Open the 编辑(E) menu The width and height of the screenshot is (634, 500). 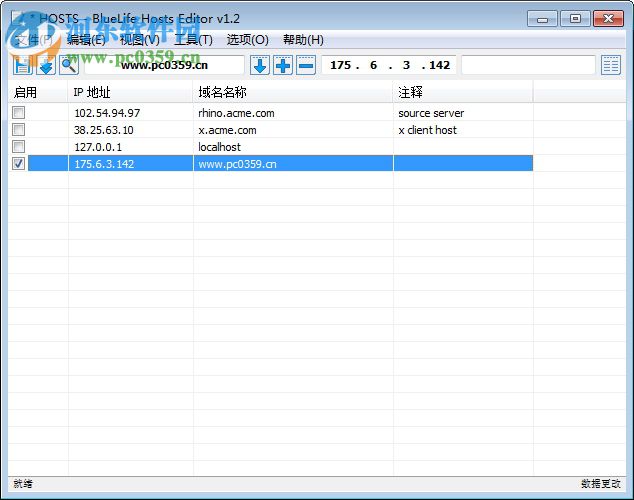click(x=86, y=40)
